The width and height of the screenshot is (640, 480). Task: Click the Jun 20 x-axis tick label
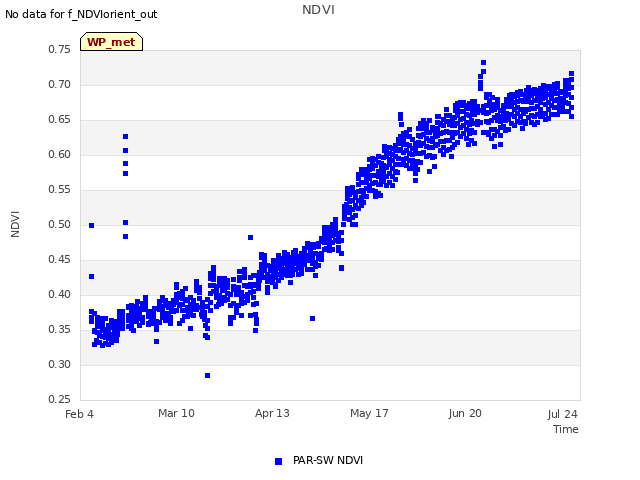click(465, 413)
